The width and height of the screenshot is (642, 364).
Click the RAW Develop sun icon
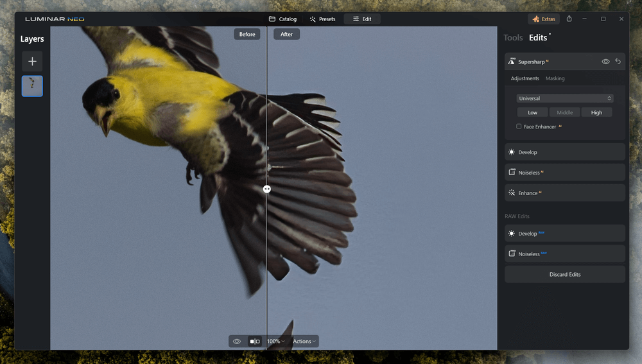coord(512,234)
